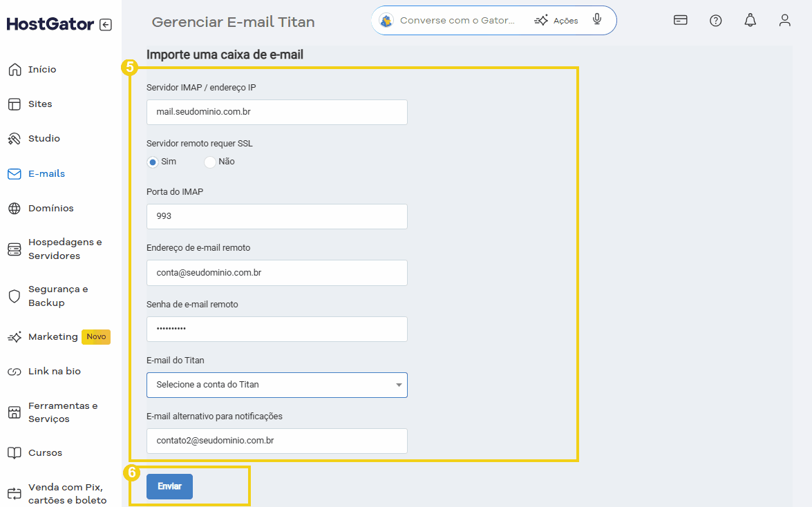Click the Senha de e-mail remoto field

277,329
